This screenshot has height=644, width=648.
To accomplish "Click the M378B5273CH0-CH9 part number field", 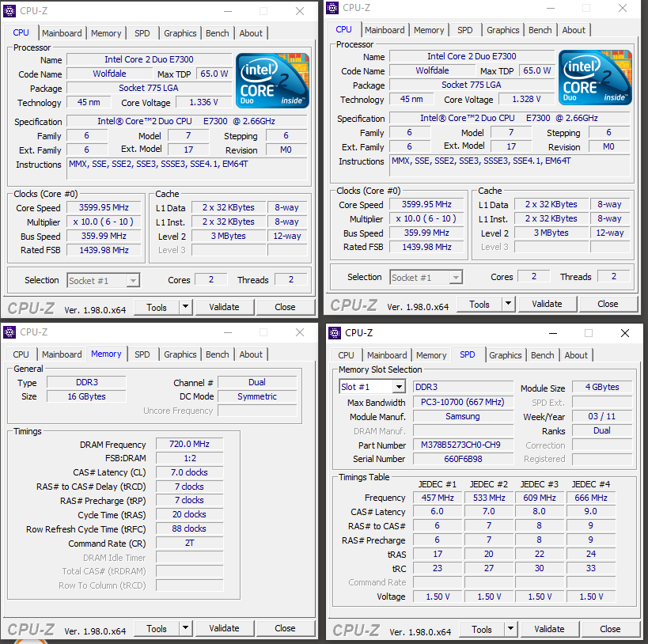I will 463,445.
